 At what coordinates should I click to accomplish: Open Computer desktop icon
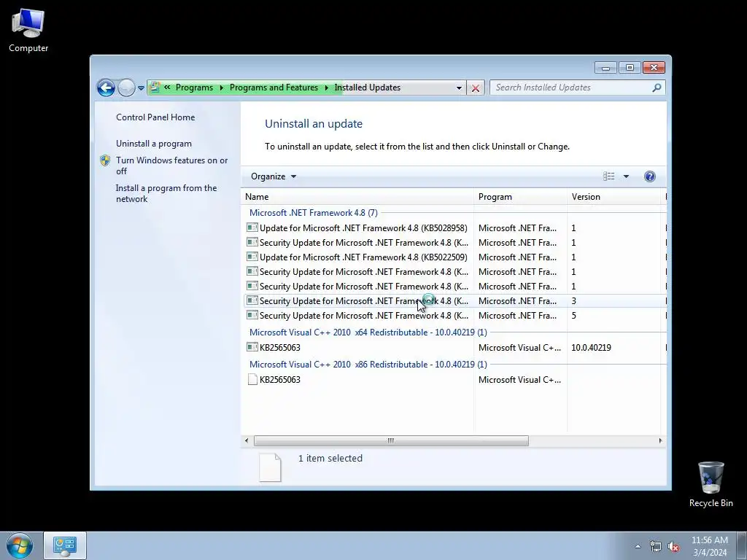tap(28, 31)
